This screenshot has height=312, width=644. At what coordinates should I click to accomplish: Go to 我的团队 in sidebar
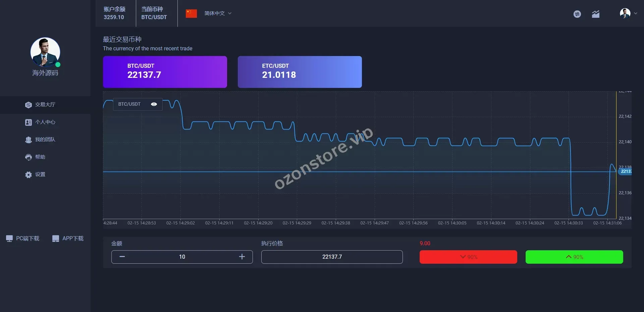pyautogui.click(x=45, y=140)
